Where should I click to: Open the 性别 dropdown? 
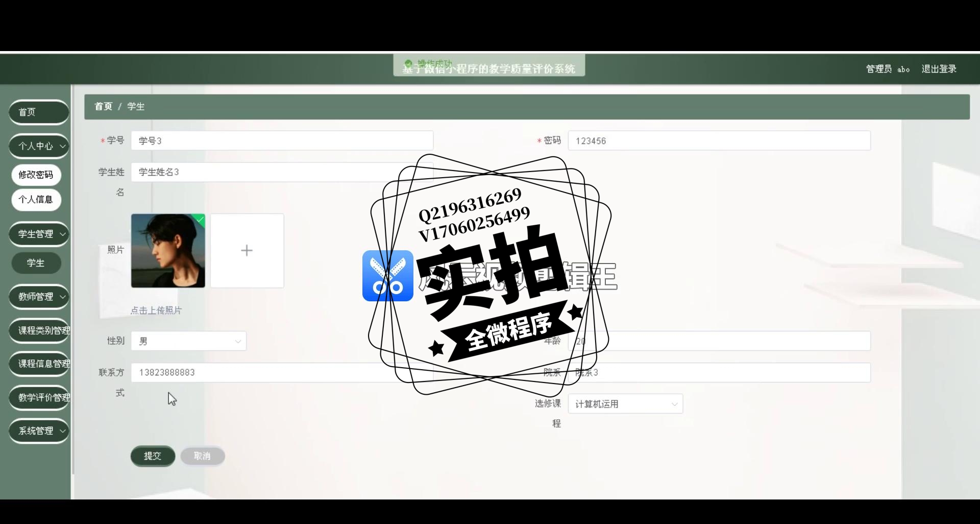click(x=188, y=341)
